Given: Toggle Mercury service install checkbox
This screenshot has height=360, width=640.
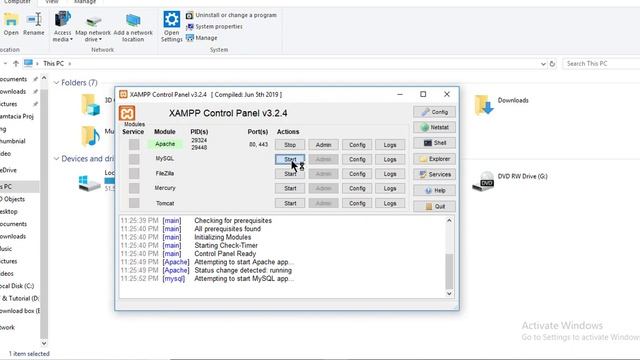Looking at the screenshot, I should (134, 188).
